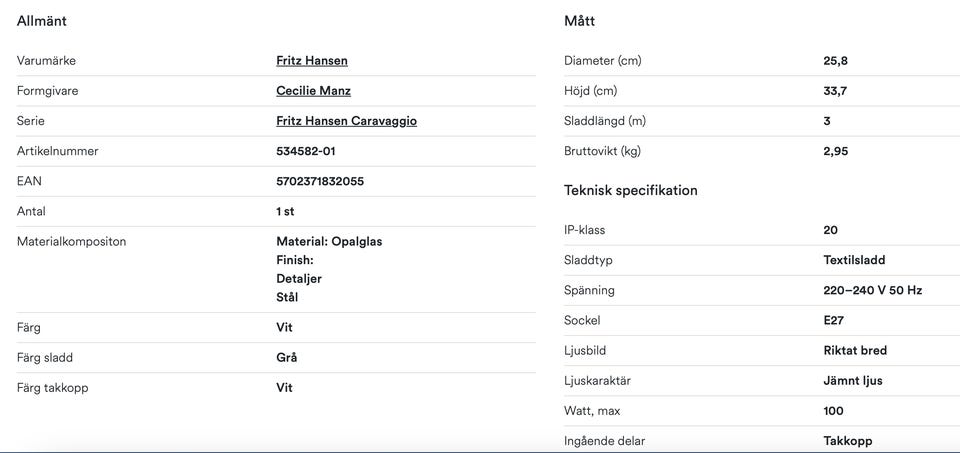This screenshot has width=960, height=453.
Task: Open the Fritz Hansen brand link
Action: click(312, 61)
